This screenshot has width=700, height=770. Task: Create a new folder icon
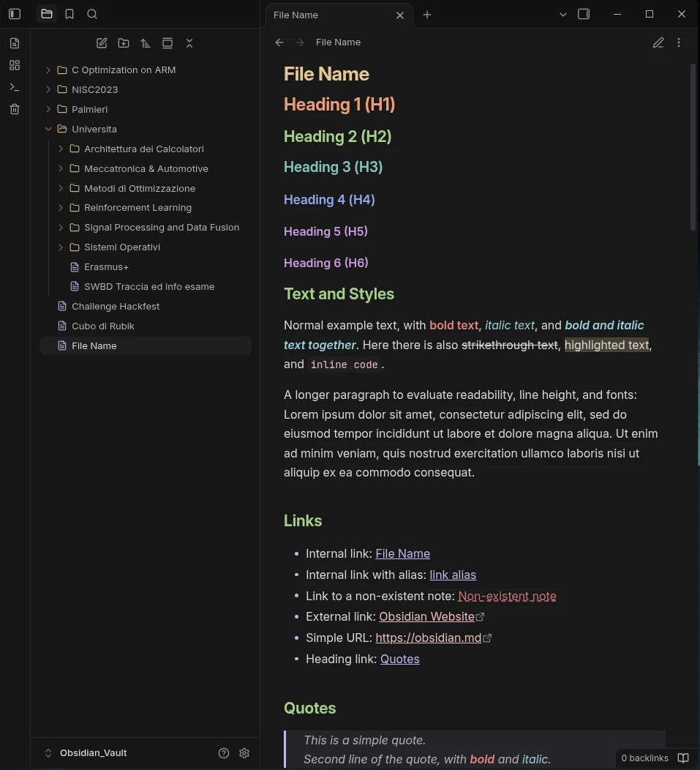124,43
